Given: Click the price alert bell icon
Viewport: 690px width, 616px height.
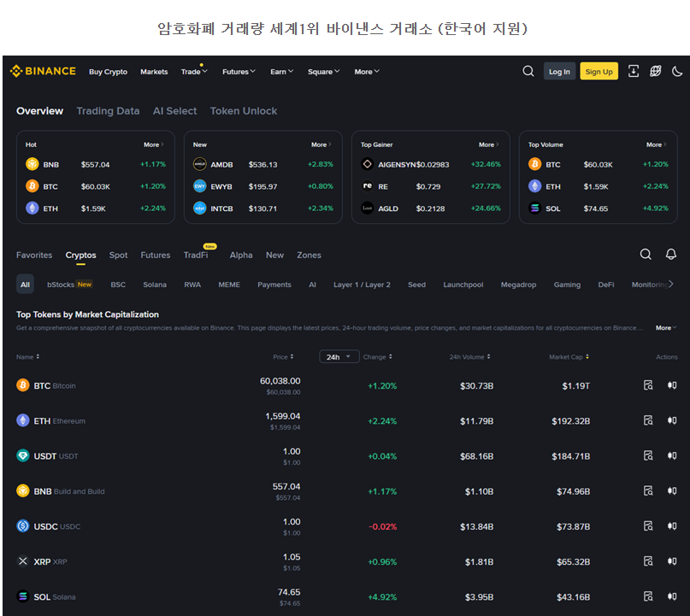Looking at the screenshot, I should click(670, 254).
